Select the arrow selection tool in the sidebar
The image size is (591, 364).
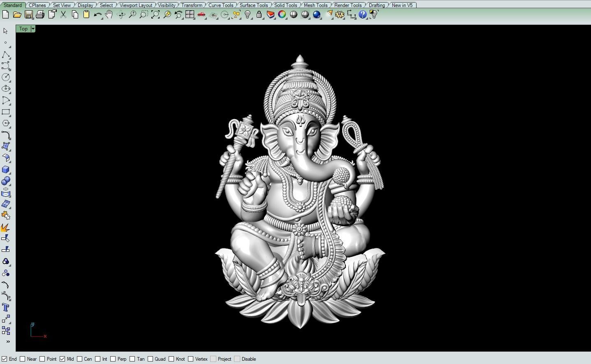tap(5, 30)
